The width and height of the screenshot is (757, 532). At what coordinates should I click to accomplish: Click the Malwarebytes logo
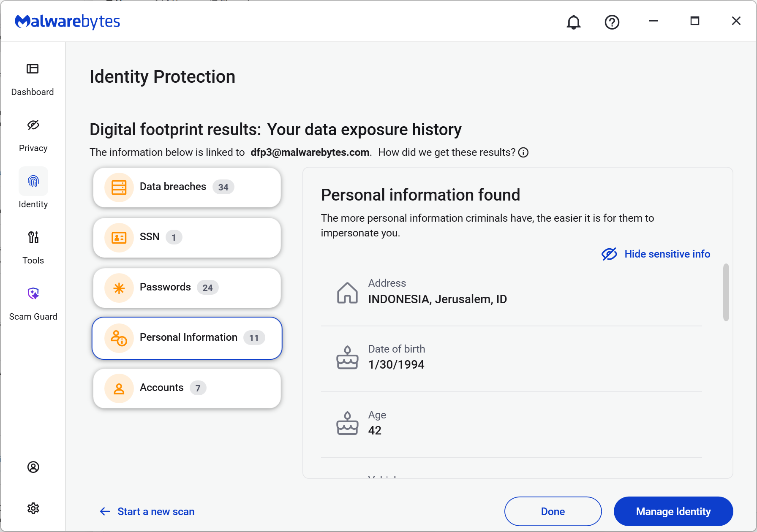pos(68,21)
